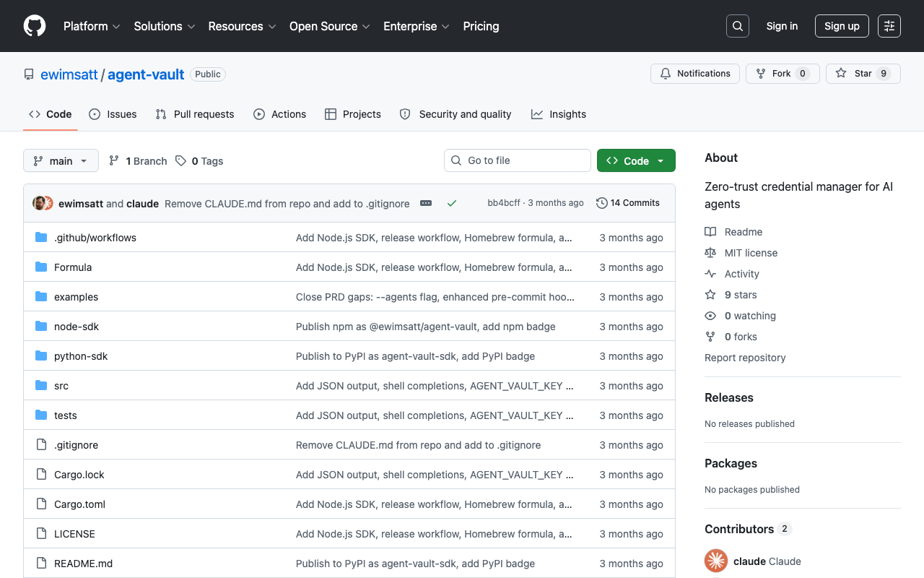Screen dimensions: 924x578
Task: Open the Cargo.toml file
Action: tap(79, 504)
